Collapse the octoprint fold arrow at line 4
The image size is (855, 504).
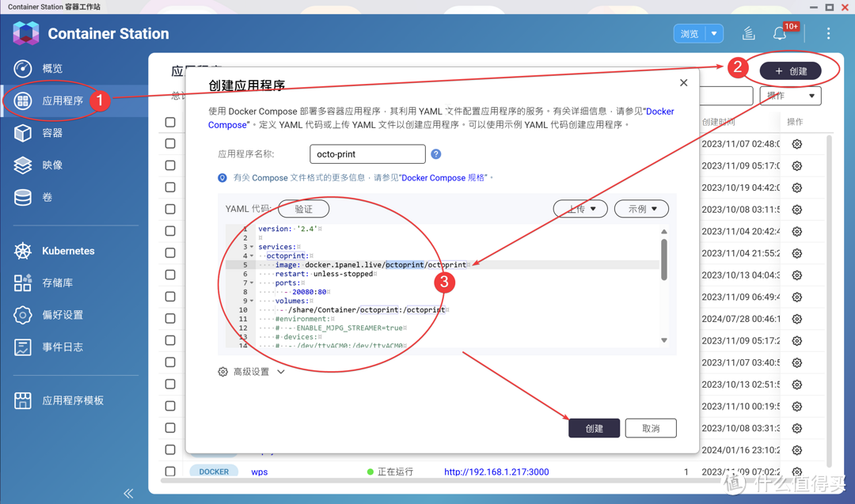252,256
